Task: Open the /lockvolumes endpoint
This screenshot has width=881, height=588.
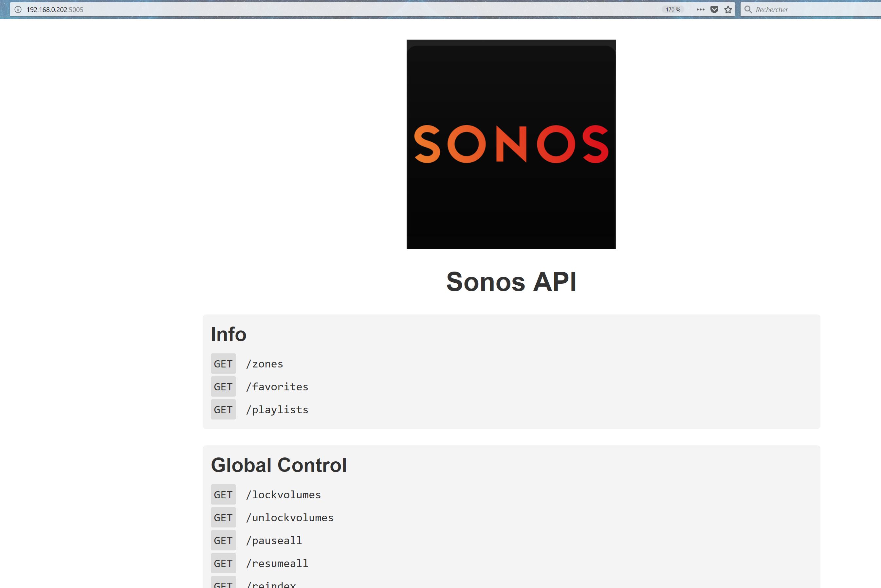Action: [283, 495]
